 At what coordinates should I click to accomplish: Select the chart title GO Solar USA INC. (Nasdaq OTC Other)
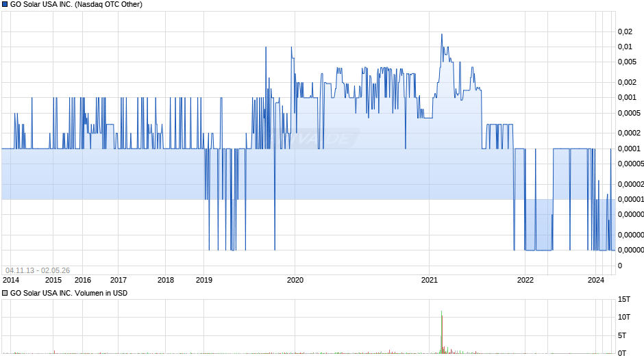[77, 5]
